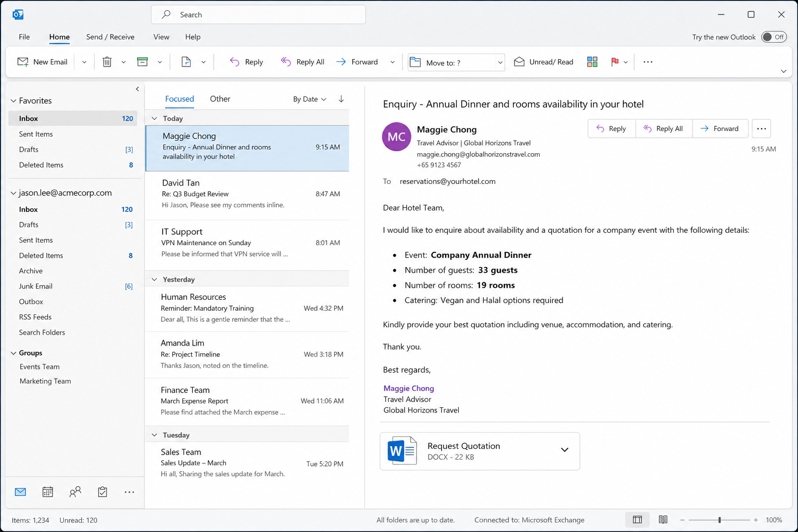This screenshot has height=532, width=798.
Task: Switch to the Other inbox tab
Action: point(220,99)
